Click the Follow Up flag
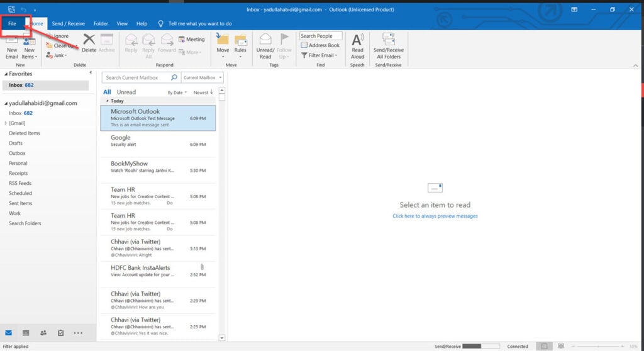644x351 pixels. point(284,46)
